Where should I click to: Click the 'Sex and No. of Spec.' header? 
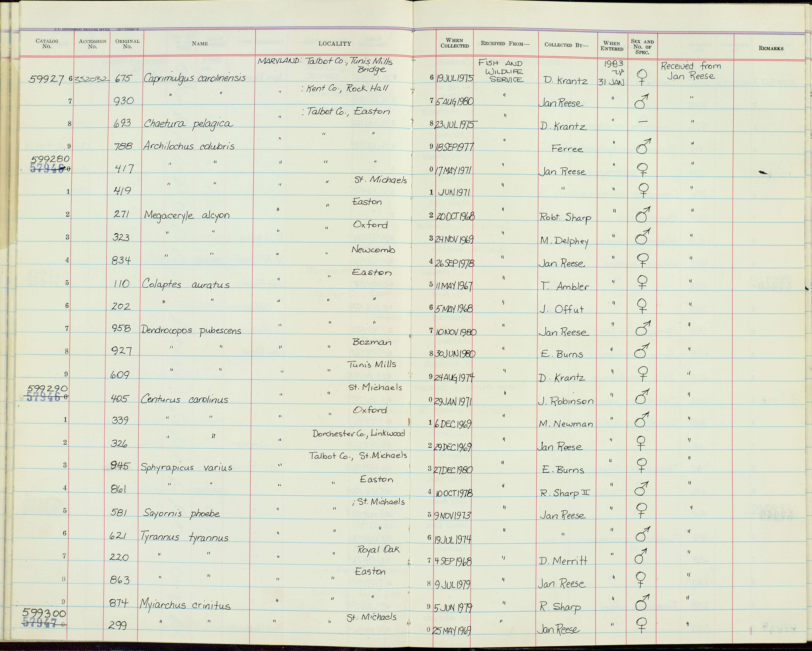[x=642, y=47]
